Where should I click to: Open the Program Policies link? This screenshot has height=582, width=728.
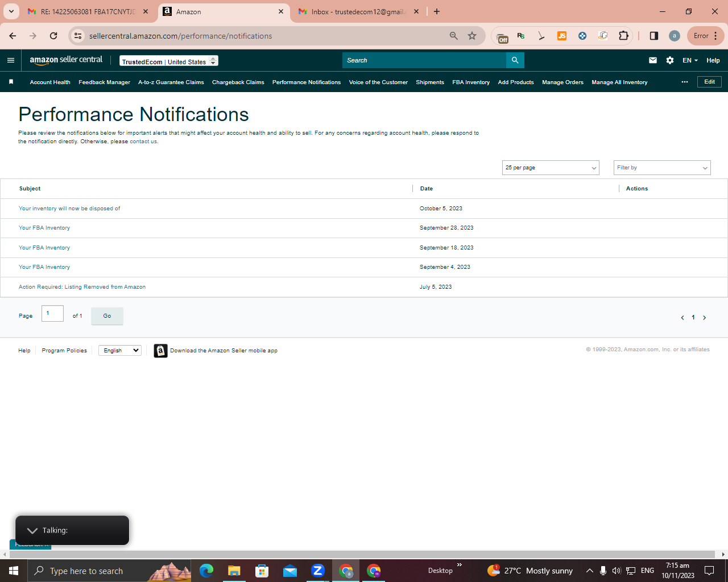[x=64, y=351]
